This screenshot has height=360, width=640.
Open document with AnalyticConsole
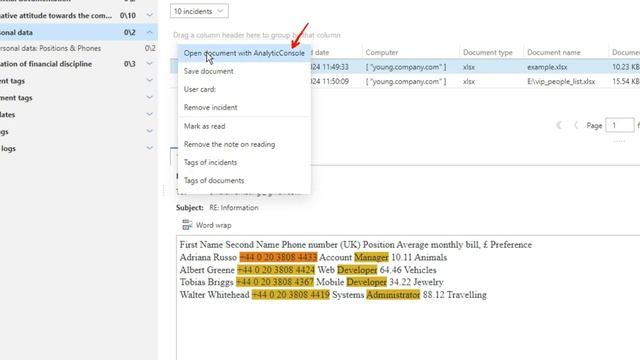point(244,53)
